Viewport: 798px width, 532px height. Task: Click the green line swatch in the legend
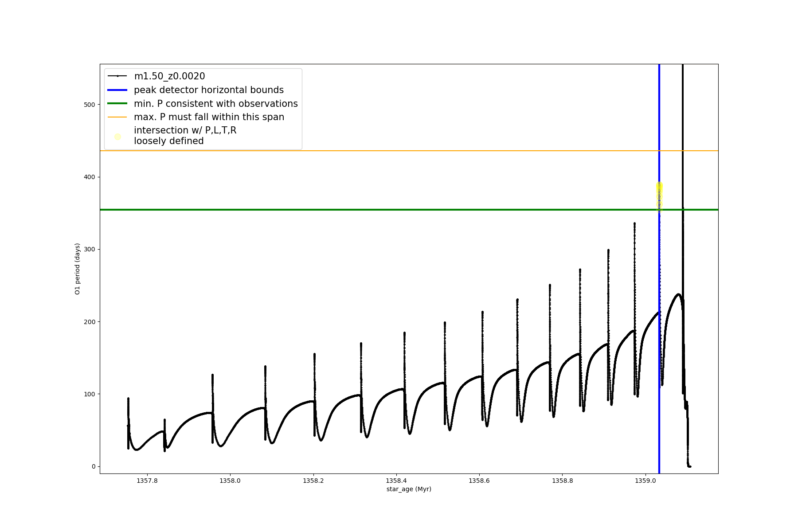click(x=117, y=104)
